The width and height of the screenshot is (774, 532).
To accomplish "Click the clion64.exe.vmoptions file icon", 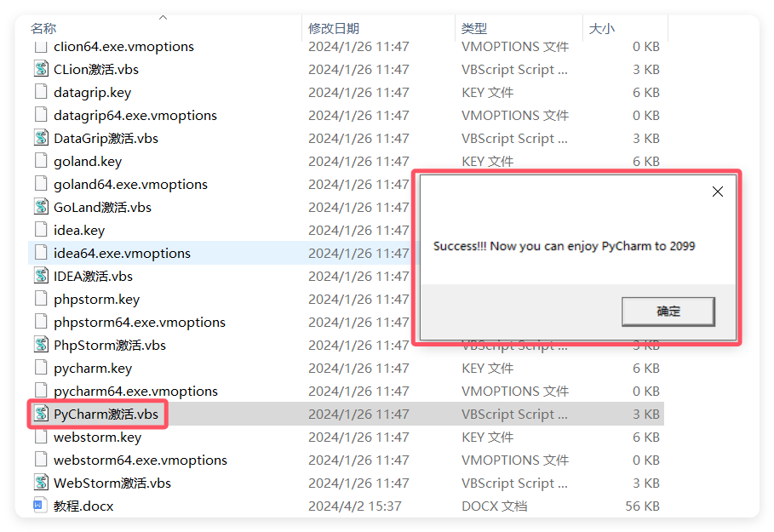I will point(41,47).
